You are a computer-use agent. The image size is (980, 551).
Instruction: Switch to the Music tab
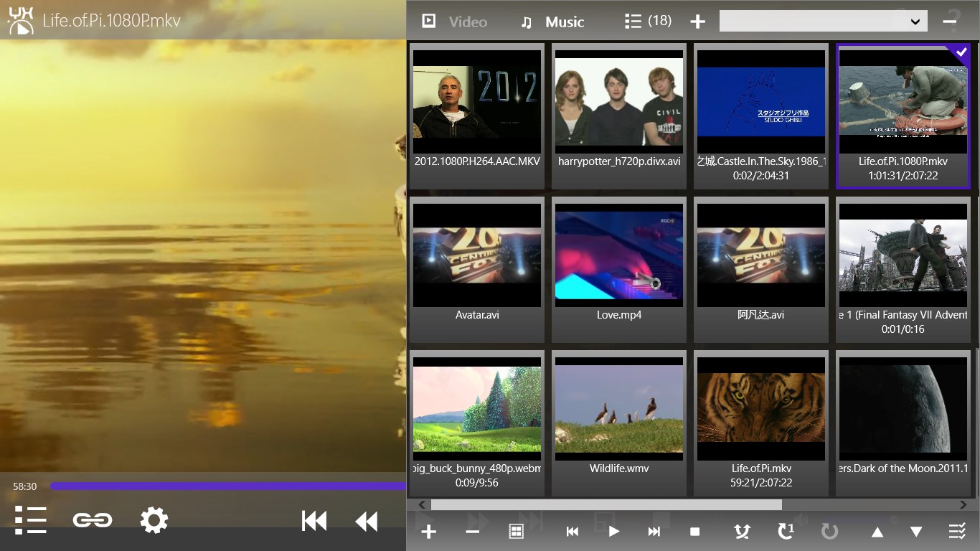point(552,22)
